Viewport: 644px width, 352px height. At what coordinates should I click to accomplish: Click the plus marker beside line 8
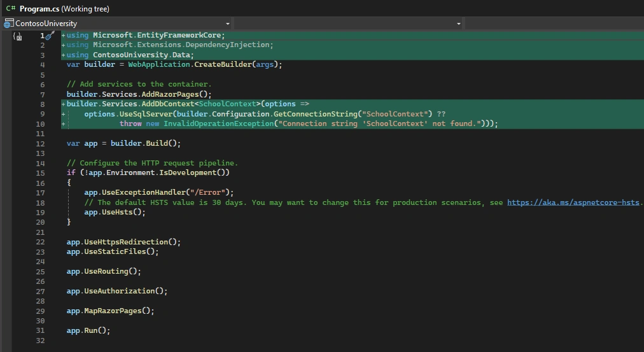(x=63, y=104)
